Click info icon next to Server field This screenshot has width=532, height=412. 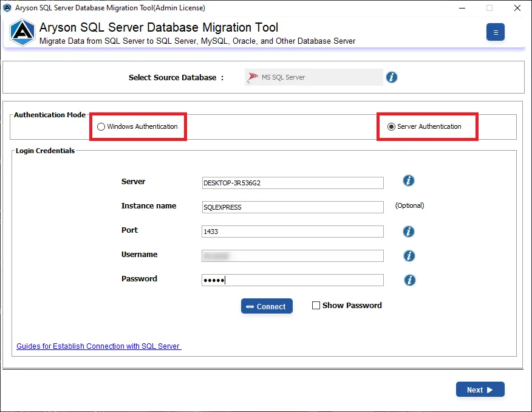click(x=409, y=180)
